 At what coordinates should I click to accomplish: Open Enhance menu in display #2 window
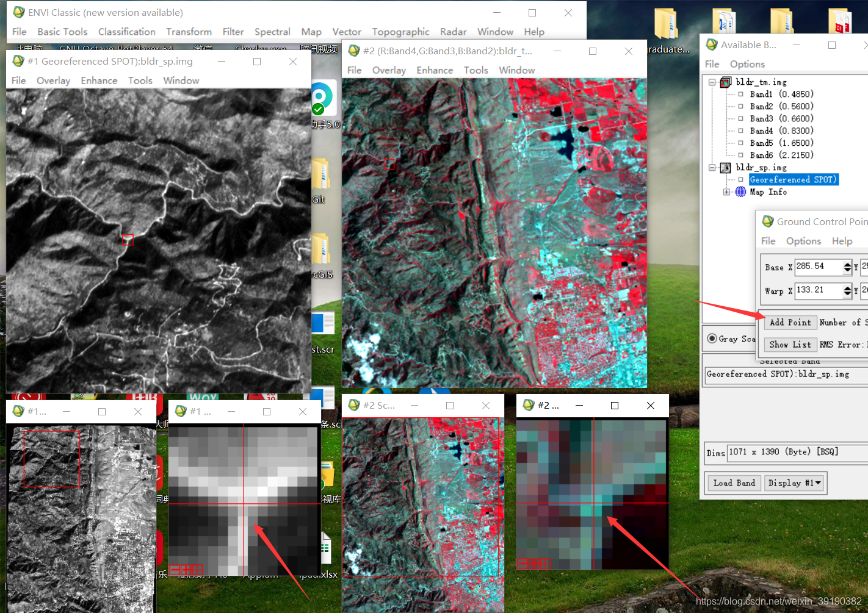pos(435,70)
